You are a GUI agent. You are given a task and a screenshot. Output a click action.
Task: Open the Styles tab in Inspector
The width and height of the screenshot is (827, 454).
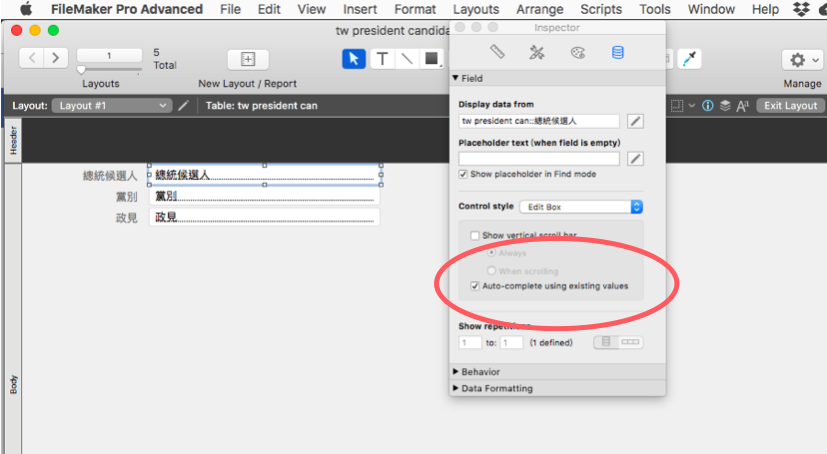pos(537,52)
